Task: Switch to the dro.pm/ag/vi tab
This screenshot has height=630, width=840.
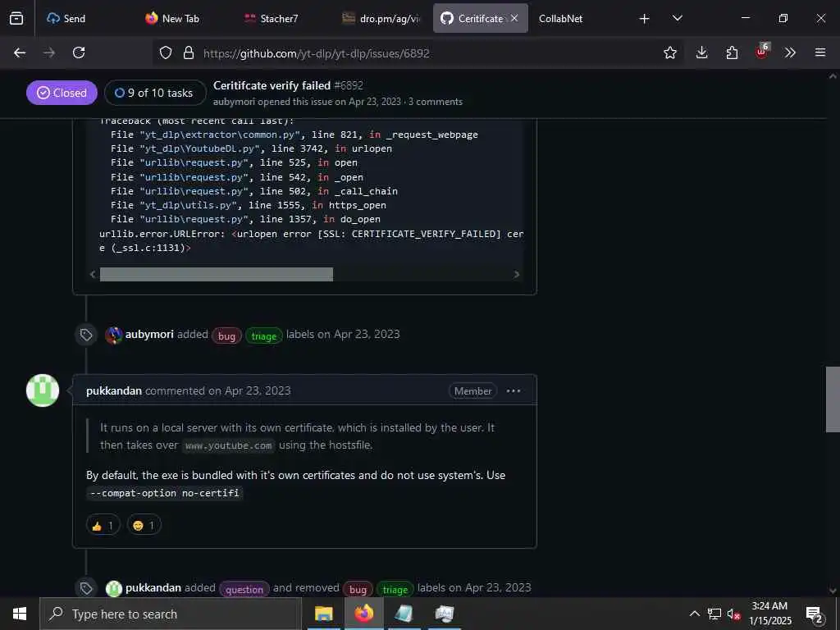Action: click(x=381, y=18)
